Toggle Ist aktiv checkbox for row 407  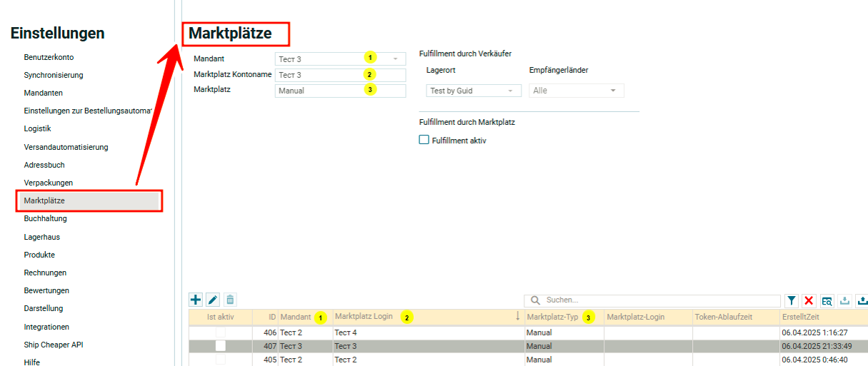point(221,346)
